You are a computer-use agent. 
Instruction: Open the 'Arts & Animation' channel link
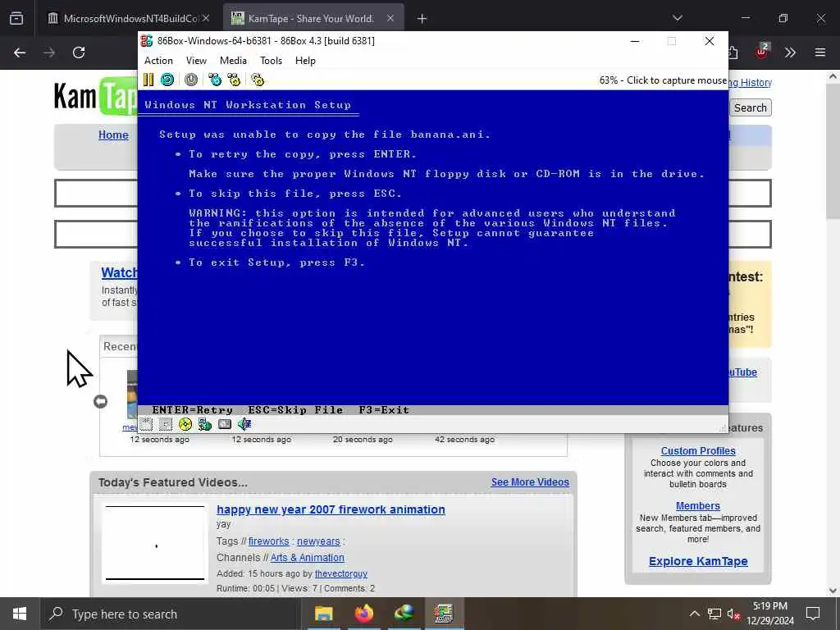tap(308, 558)
